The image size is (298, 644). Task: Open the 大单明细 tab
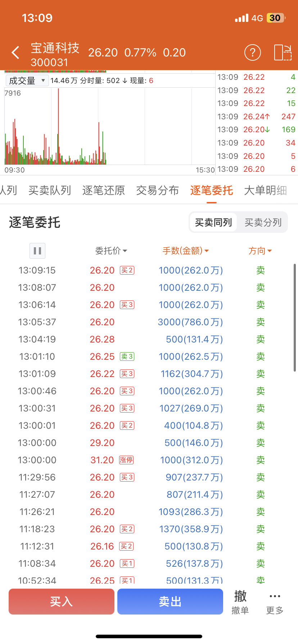click(x=266, y=190)
